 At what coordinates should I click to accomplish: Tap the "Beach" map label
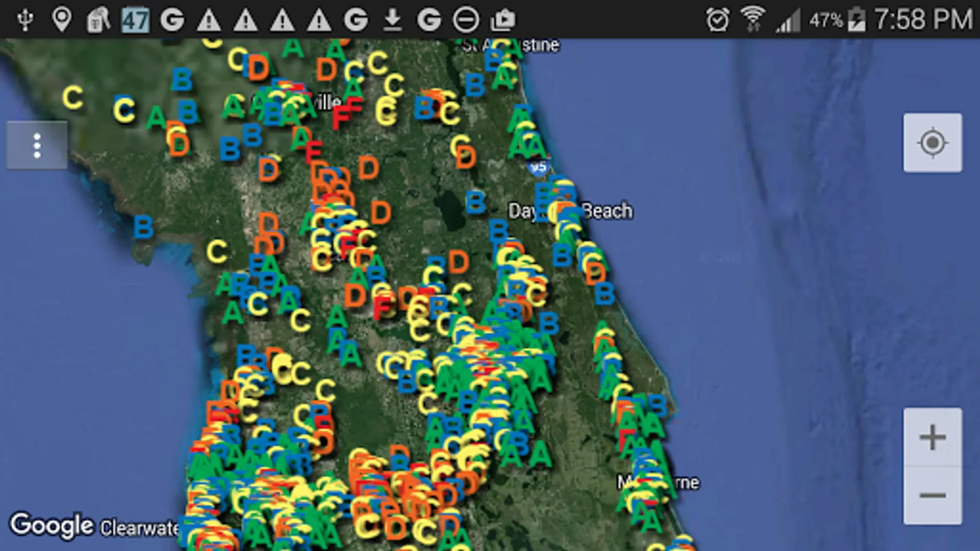pos(607,211)
